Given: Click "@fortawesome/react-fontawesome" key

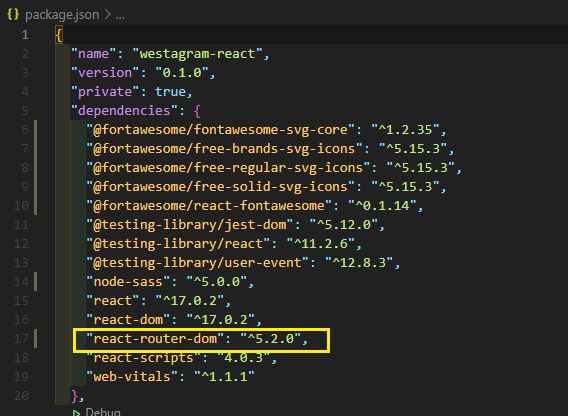Looking at the screenshot, I should click(209, 206).
